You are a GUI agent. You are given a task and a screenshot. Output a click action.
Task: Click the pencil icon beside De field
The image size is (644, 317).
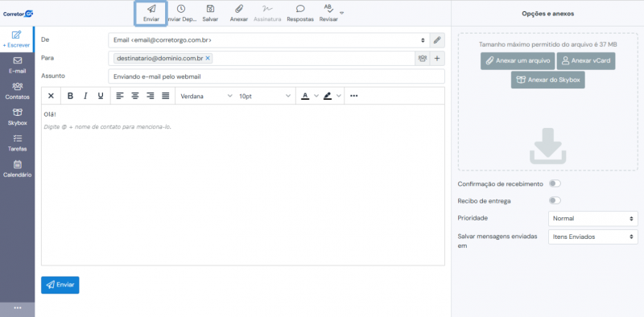pos(437,40)
